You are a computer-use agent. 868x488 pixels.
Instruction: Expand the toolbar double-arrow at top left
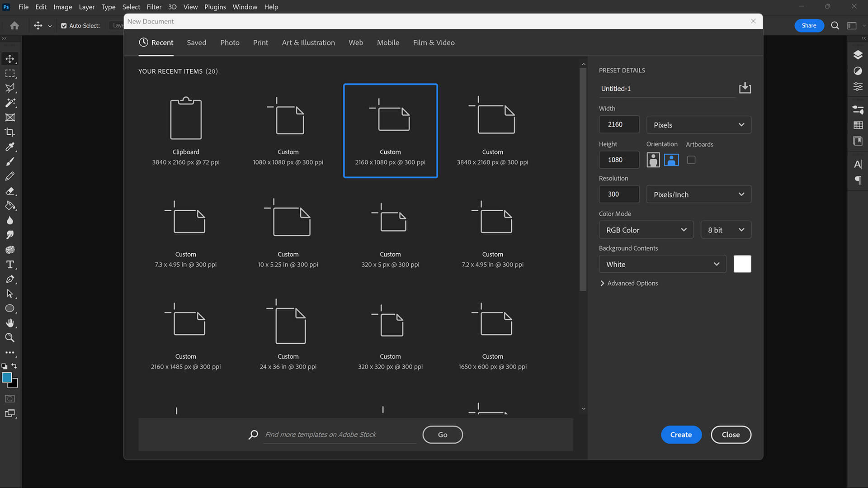click(4, 38)
